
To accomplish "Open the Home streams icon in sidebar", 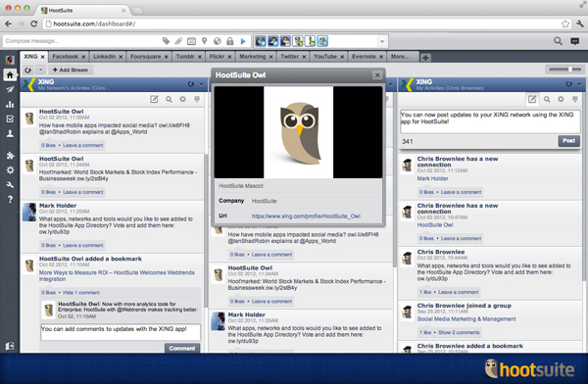I will tap(10, 75).
